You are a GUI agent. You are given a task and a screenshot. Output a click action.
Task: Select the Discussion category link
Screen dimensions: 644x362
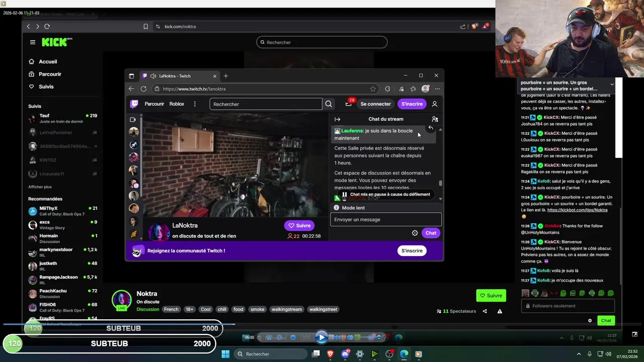(147, 309)
